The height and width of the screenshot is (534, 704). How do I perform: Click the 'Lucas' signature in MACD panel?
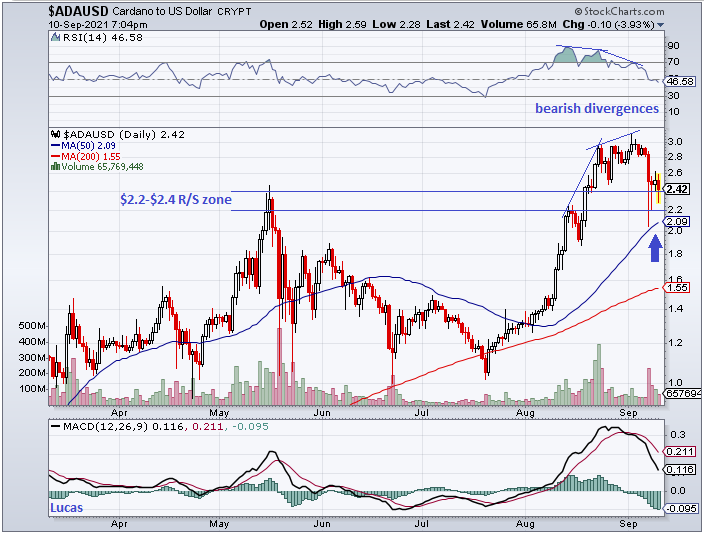66,508
